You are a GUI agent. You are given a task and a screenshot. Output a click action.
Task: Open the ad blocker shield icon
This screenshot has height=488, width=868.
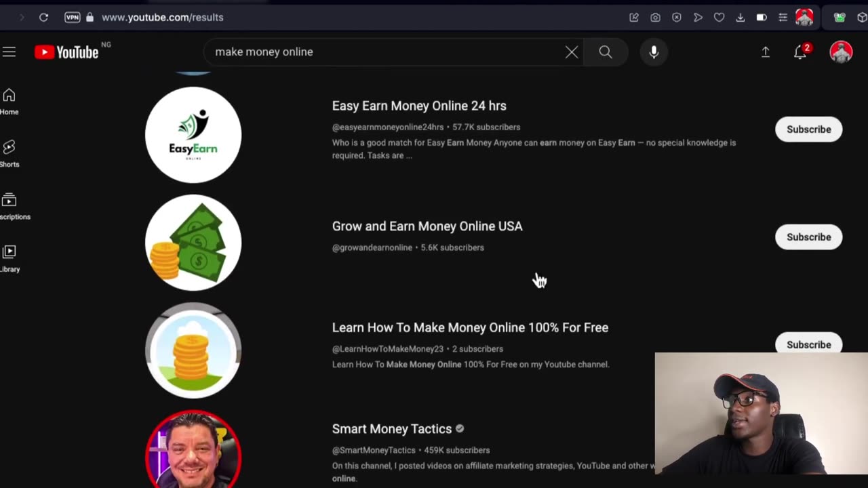(677, 18)
